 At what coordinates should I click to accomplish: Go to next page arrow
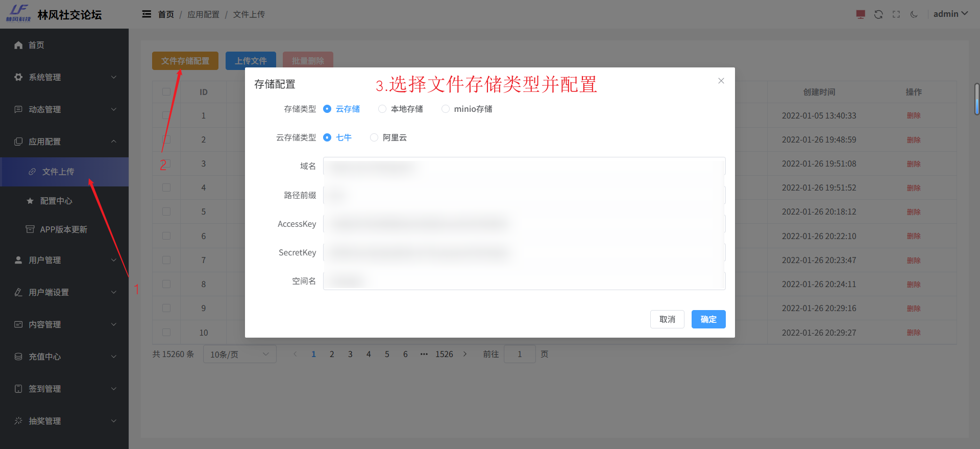465,354
